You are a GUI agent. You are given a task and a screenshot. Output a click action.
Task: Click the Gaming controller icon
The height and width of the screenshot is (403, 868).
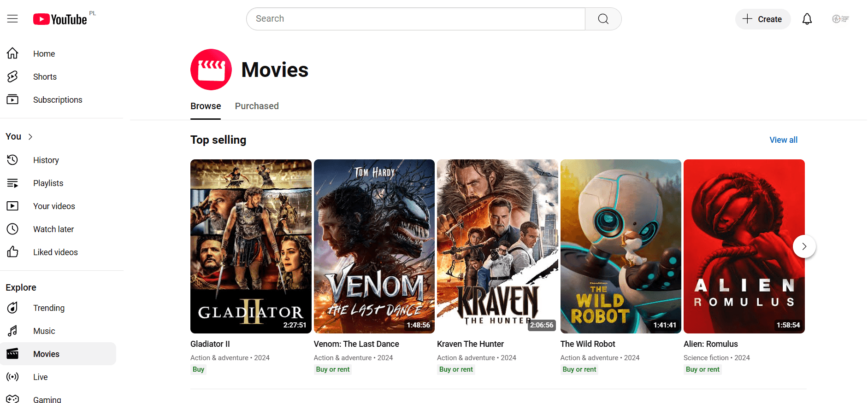(x=12, y=399)
